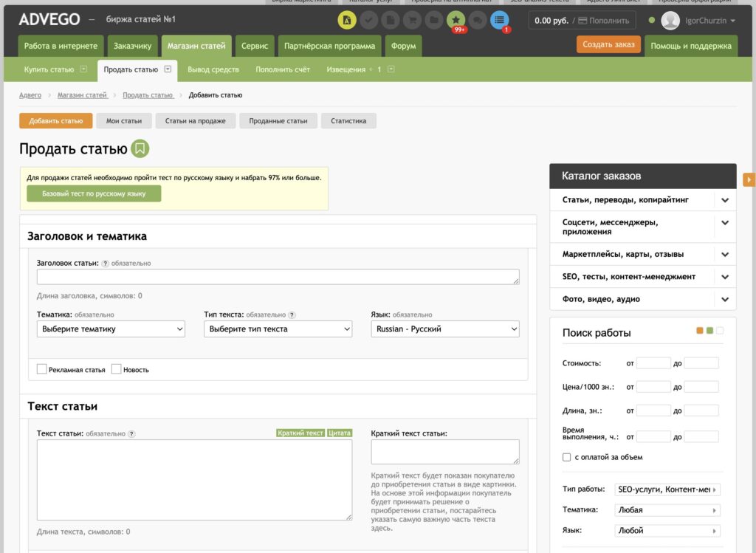Open Купить статью submenu arrow
756x553 pixels.
point(83,69)
